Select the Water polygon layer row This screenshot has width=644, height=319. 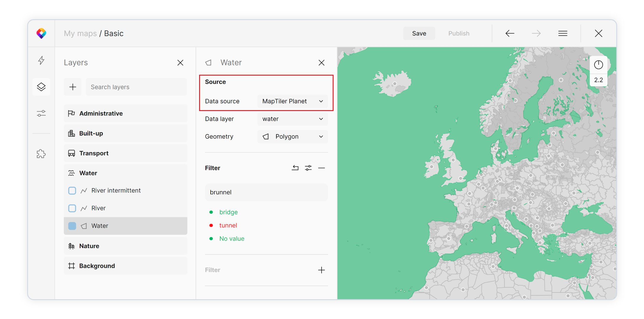(x=125, y=226)
